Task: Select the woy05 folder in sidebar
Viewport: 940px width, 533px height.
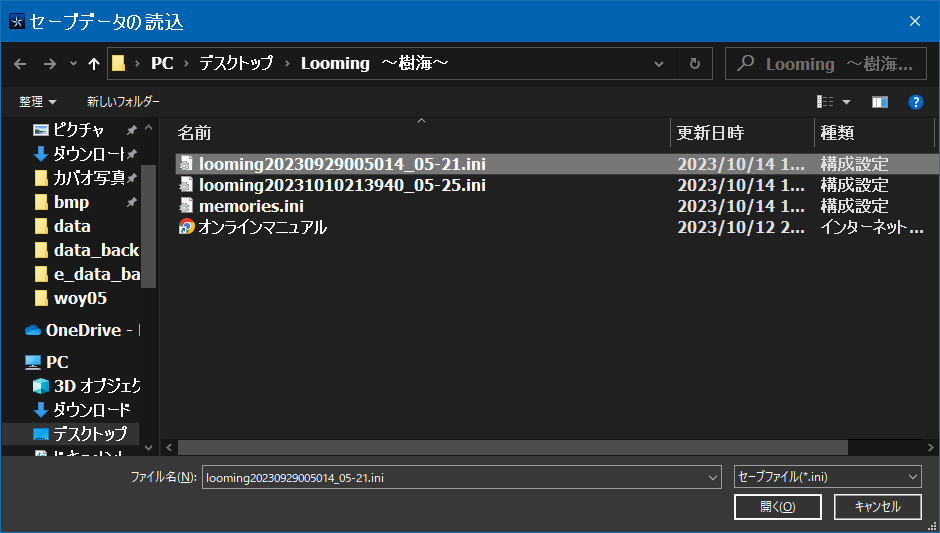Action: 80,298
